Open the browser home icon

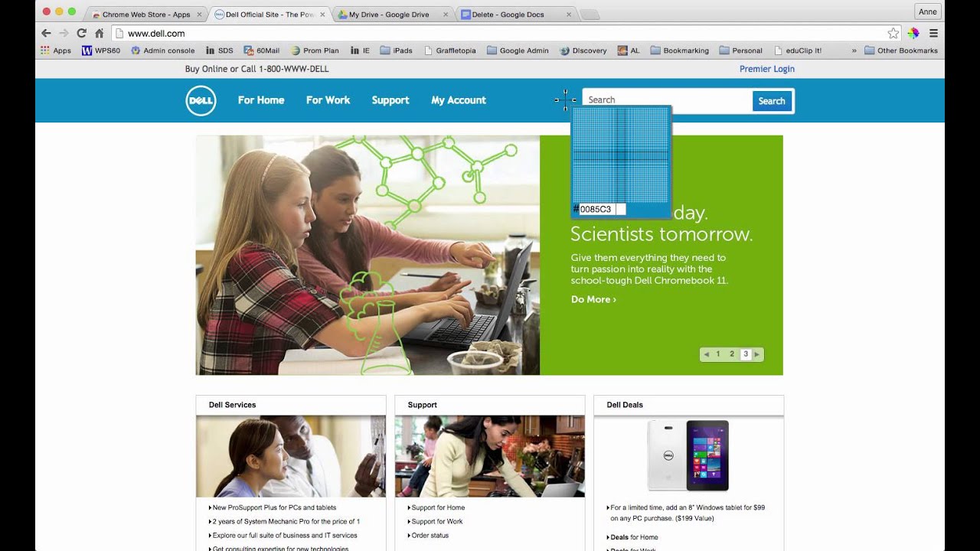click(x=99, y=34)
